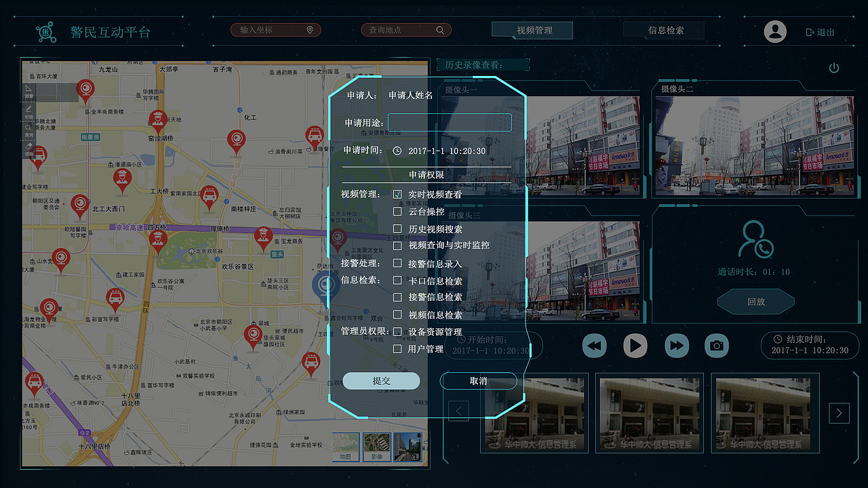
Task: Rewind the historical video playback
Action: [x=594, y=346]
